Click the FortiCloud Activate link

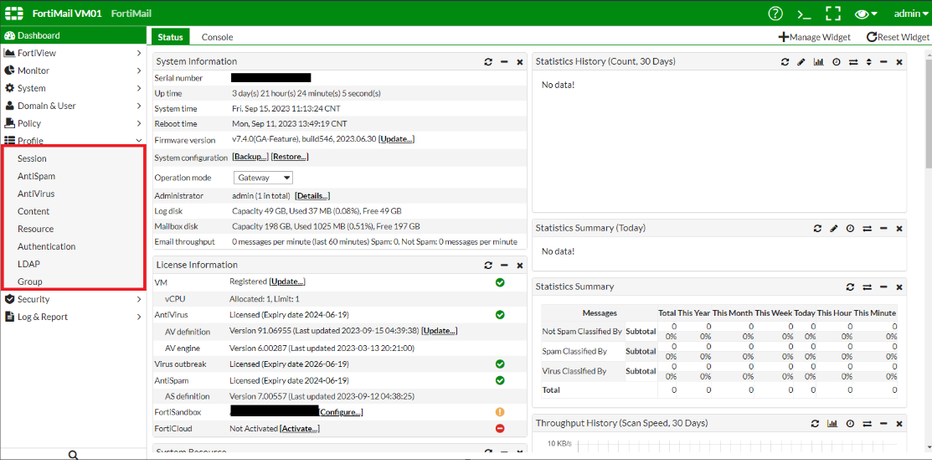point(300,429)
